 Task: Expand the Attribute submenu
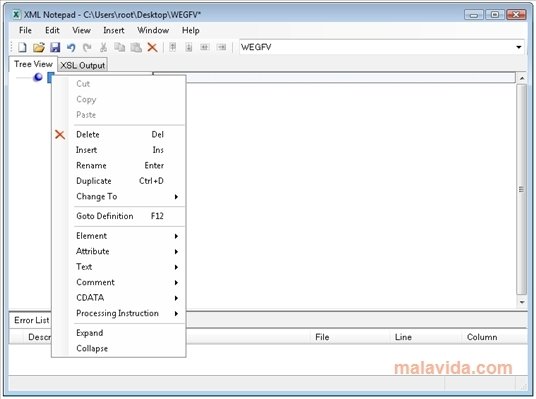pos(118,251)
